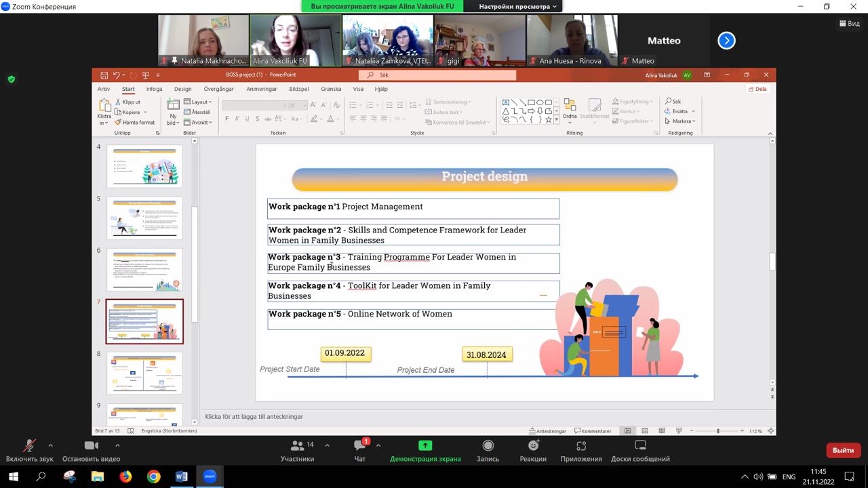Click the Record button (Запись)

click(x=488, y=446)
